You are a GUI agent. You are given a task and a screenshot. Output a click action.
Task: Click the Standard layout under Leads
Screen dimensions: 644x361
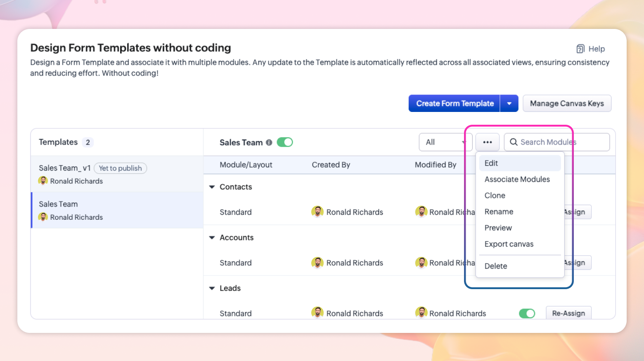click(236, 313)
